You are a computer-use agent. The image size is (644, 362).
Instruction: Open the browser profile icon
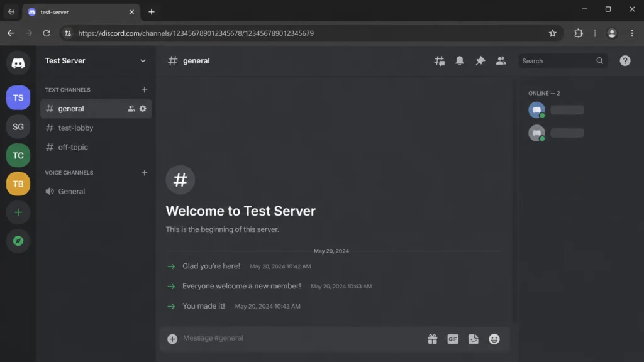tap(611, 33)
